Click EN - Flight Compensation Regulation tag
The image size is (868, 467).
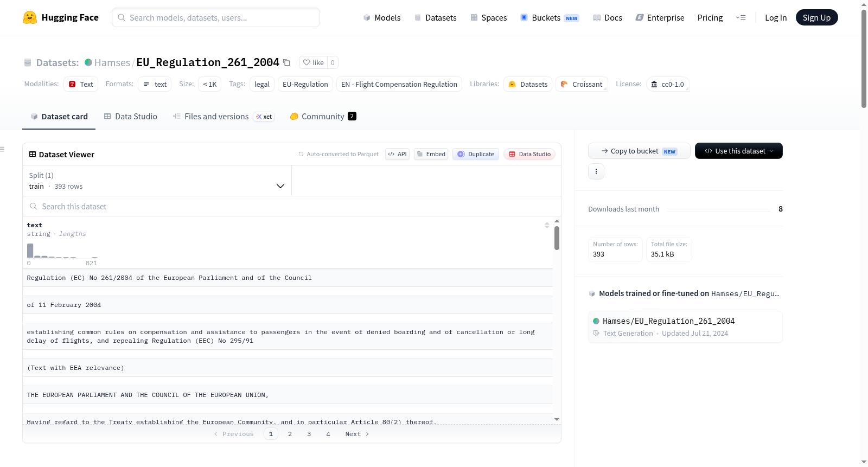(399, 84)
